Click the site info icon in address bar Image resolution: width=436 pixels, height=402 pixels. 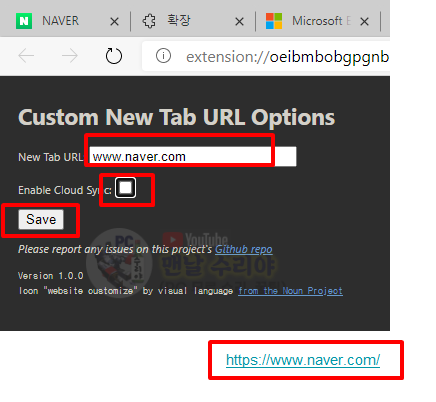pyautogui.click(x=163, y=56)
